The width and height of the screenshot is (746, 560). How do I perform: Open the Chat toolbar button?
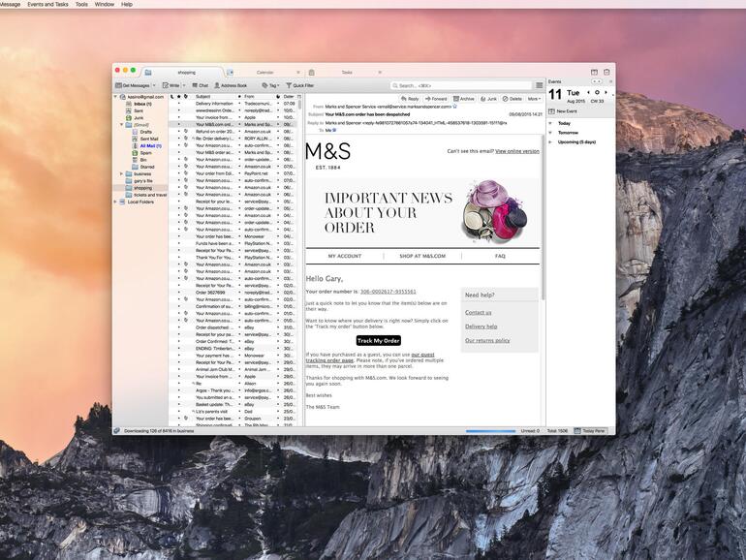pos(201,85)
